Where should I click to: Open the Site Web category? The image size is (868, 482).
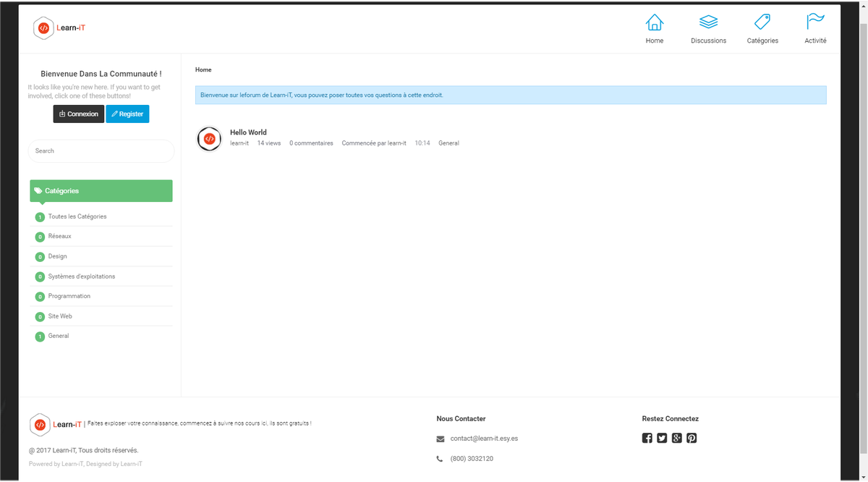pos(60,316)
